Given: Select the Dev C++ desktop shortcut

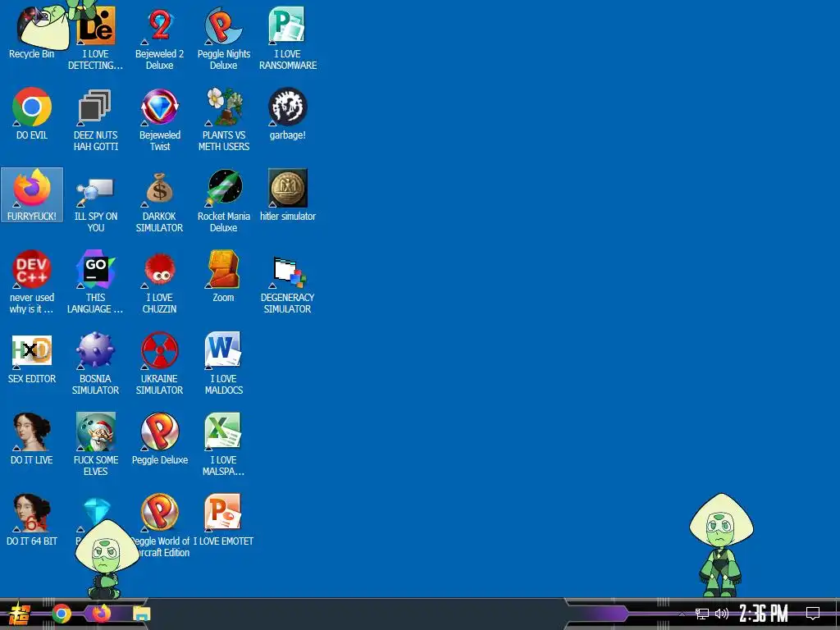Looking at the screenshot, I should click(32, 281).
